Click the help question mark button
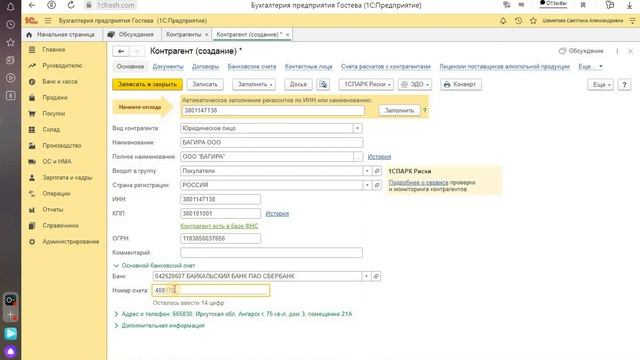Image resolution: width=640 pixels, height=360 pixels. click(624, 84)
